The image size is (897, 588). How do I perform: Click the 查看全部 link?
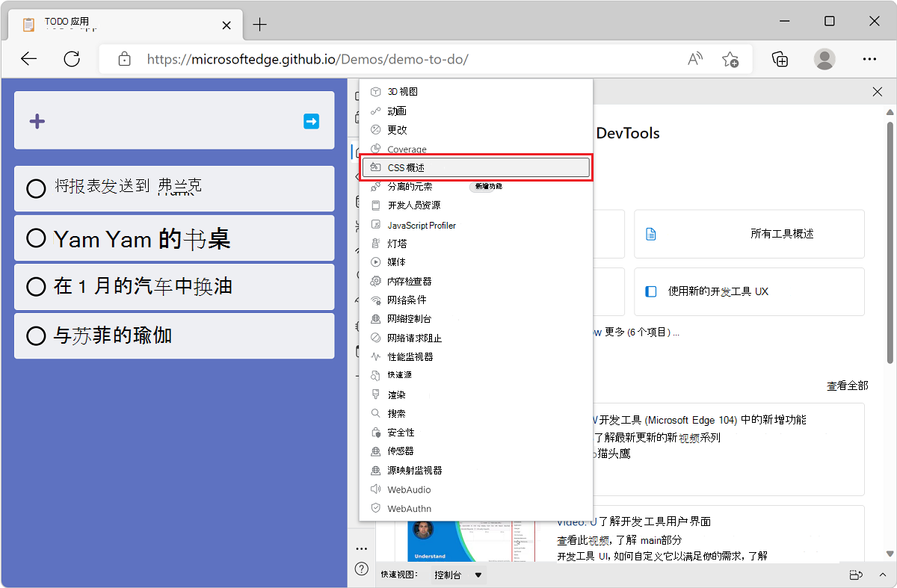847,386
